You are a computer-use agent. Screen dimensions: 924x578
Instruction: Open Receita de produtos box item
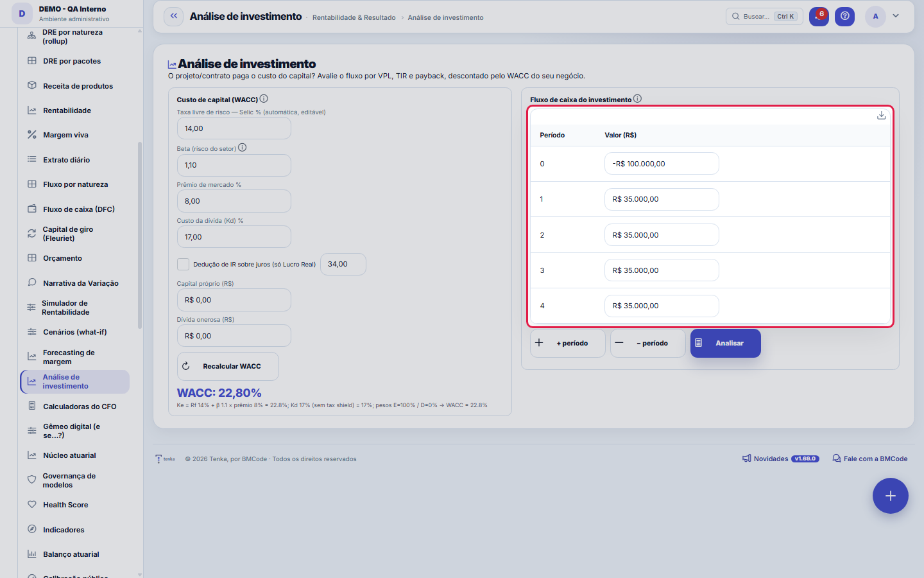click(74, 86)
